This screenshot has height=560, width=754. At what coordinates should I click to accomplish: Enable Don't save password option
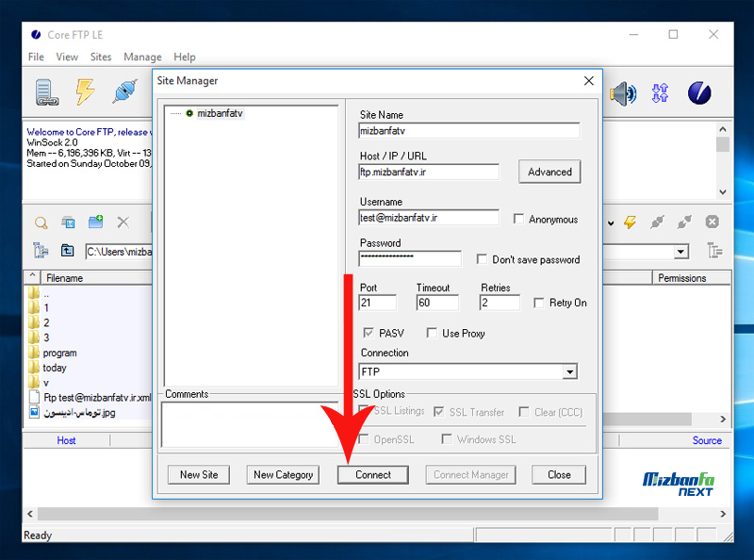tap(482, 259)
